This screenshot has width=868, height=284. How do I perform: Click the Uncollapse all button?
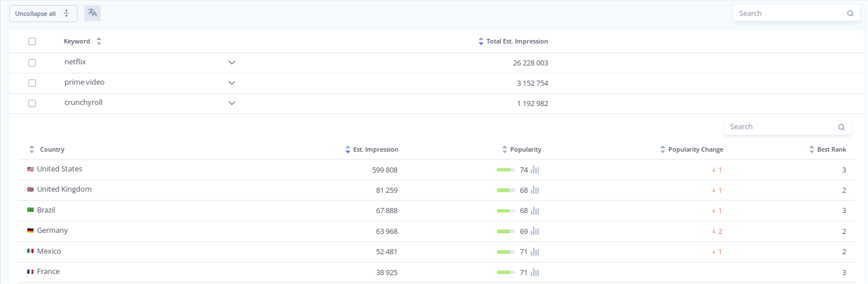(43, 14)
